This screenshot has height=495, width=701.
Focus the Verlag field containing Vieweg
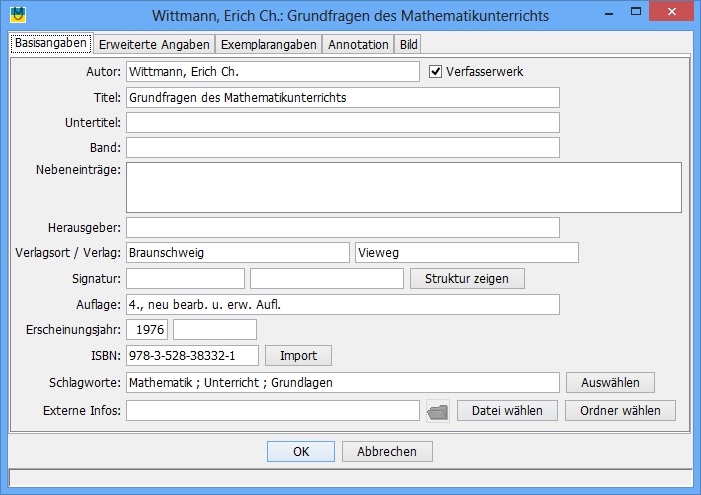click(x=467, y=253)
